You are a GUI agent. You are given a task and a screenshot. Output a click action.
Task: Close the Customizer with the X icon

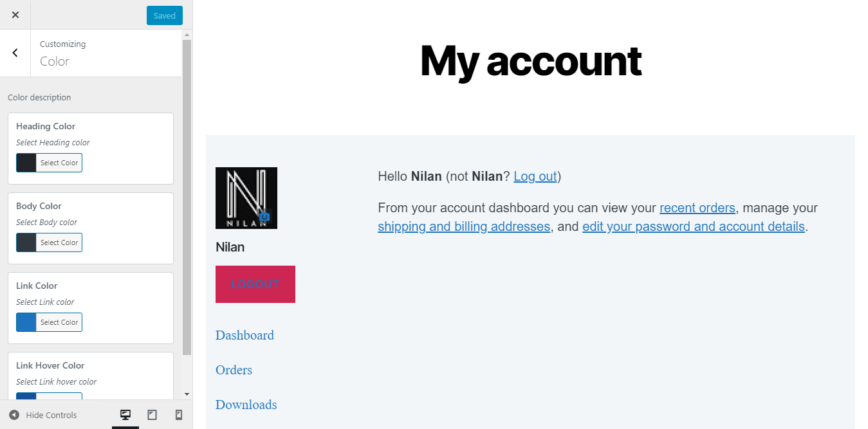(x=15, y=14)
